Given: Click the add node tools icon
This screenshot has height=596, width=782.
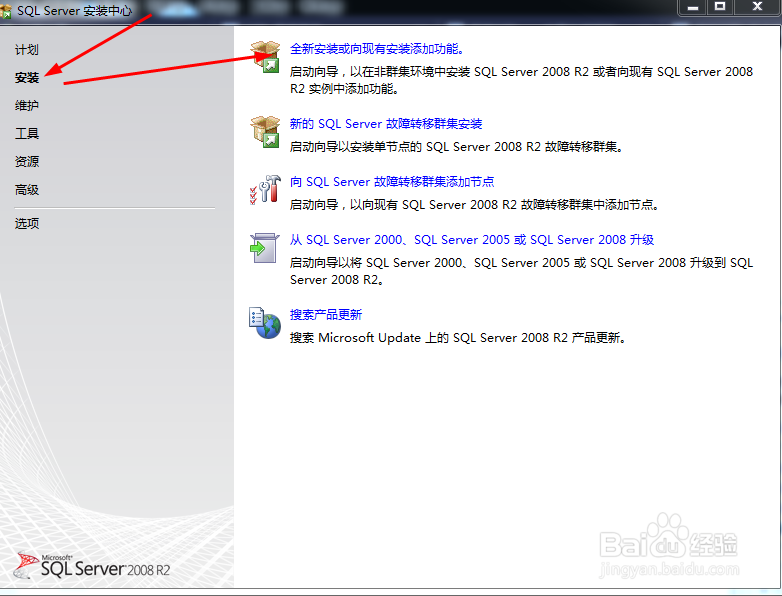Looking at the screenshot, I should coord(265,190).
